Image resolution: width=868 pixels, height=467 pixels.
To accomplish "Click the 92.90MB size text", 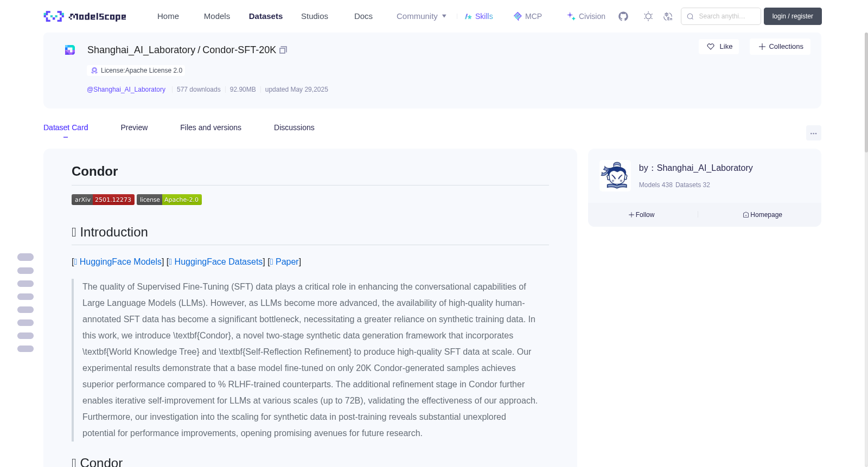I will (x=243, y=89).
